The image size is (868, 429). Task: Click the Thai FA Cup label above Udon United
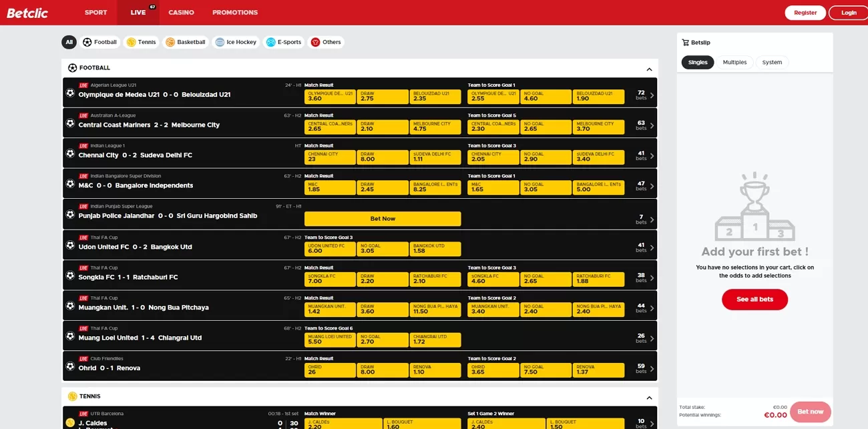pos(103,238)
